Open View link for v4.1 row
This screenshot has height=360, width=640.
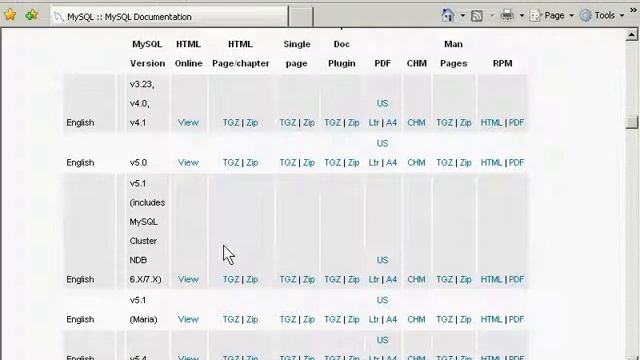[x=188, y=122]
